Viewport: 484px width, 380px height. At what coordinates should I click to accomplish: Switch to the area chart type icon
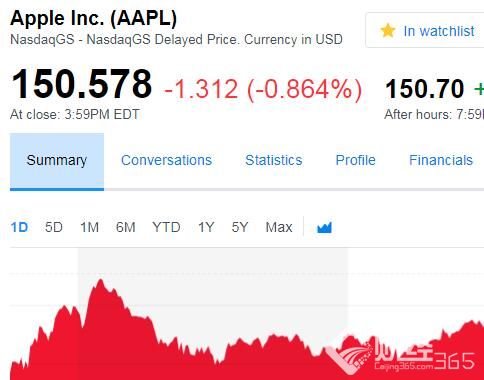pos(324,227)
